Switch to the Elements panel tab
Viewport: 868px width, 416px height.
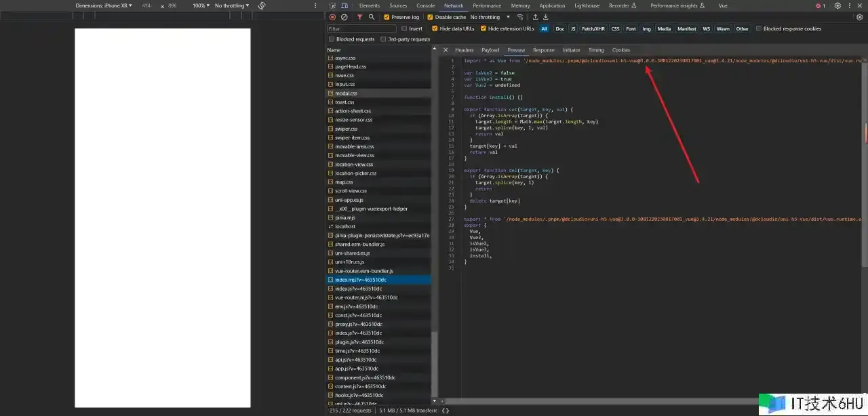370,5
